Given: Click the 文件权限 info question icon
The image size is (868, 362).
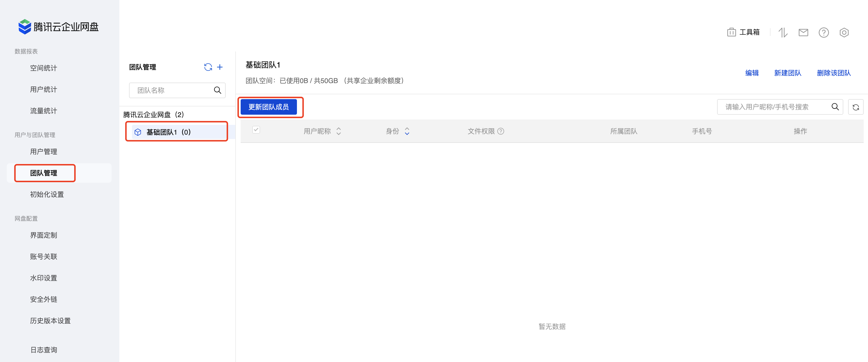Looking at the screenshot, I should pos(501,131).
